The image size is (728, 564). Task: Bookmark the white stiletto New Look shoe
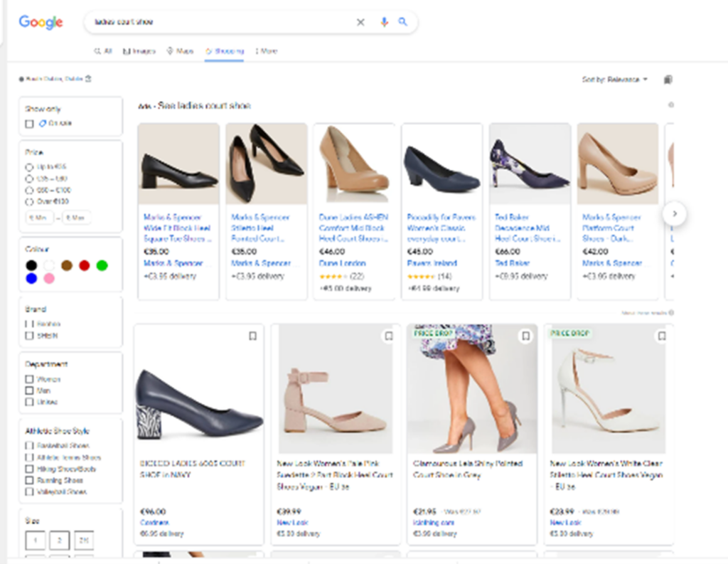[x=662, y=336]
